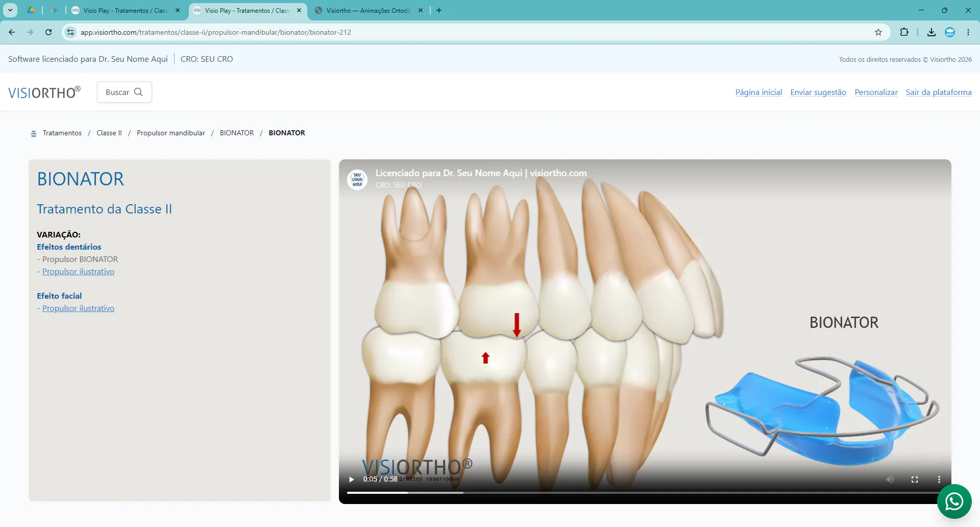This screenshot has height=527, width=980.
Task: Open the Visiortho logo home link
Action: (x=44, y=92)
